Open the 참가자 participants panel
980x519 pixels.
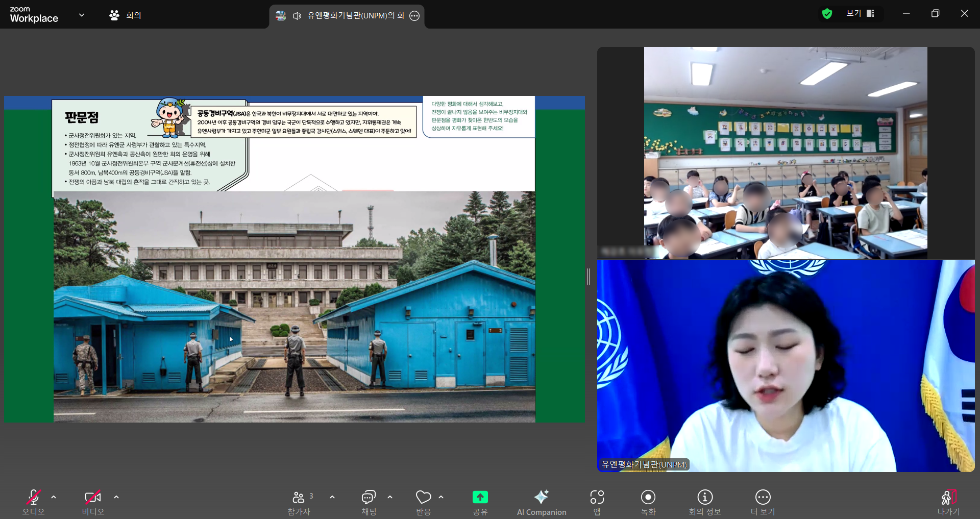pos(299,498)
